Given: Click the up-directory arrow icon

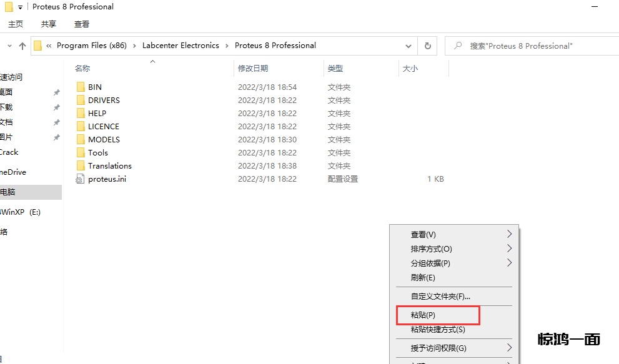Looking at the screenshot, I should [22, 46].
